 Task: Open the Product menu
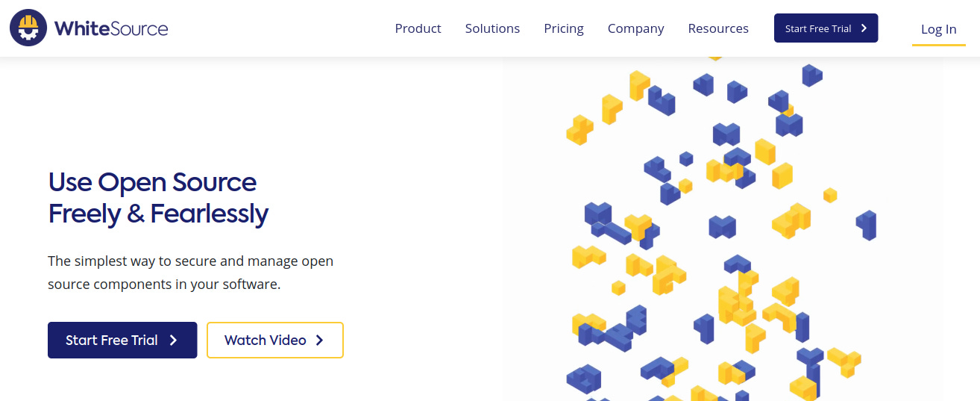(418, 28)
